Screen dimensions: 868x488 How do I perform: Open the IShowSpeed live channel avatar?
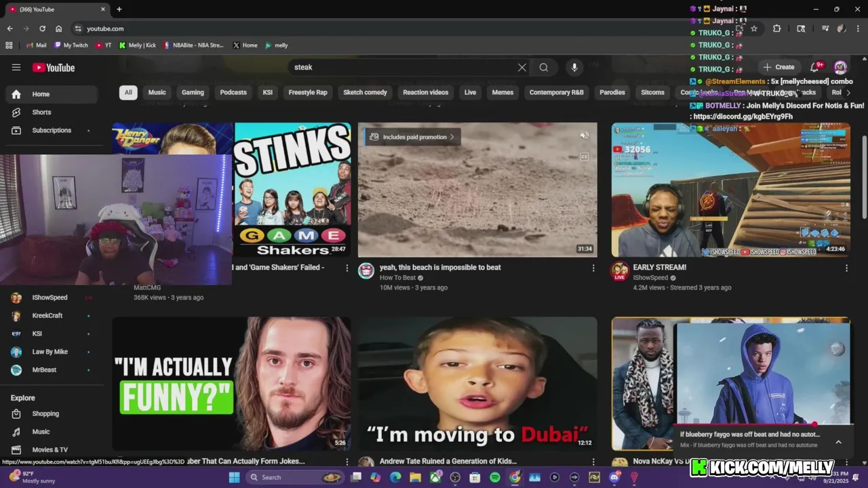tap(619, 271)
